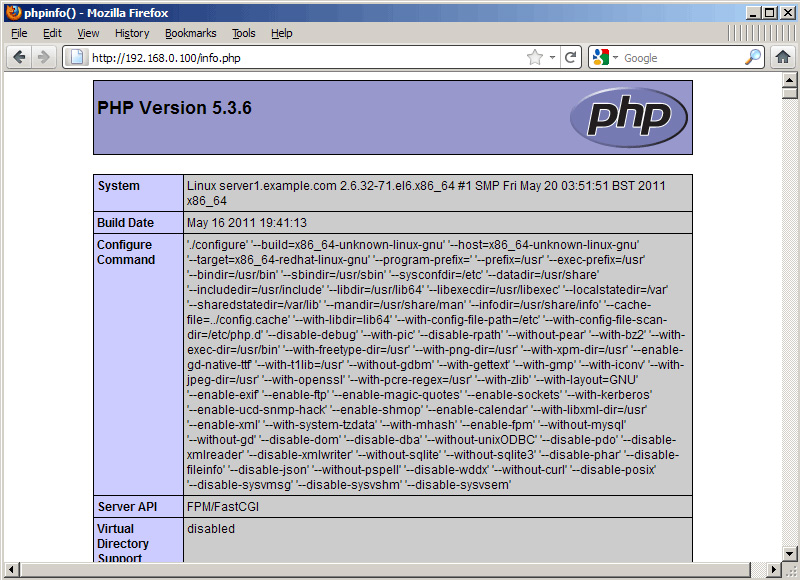Open the Tools menu
800x580 pixels.
[243, 33]
